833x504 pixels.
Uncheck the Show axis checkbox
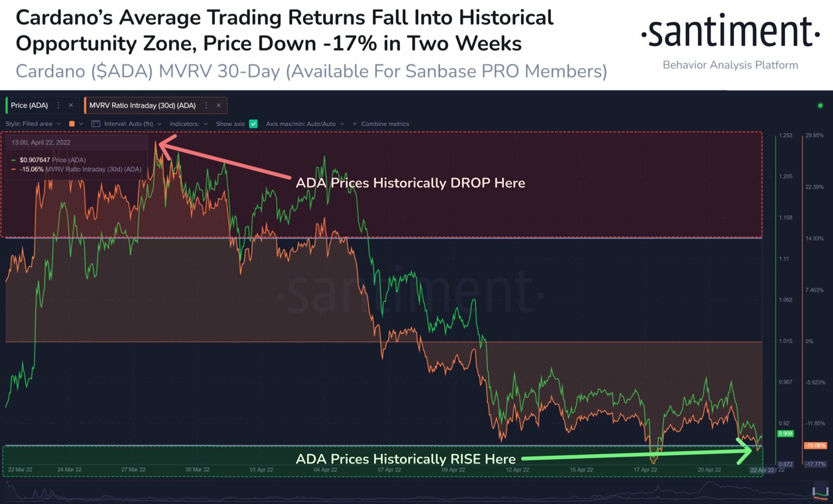coord(253,124)
